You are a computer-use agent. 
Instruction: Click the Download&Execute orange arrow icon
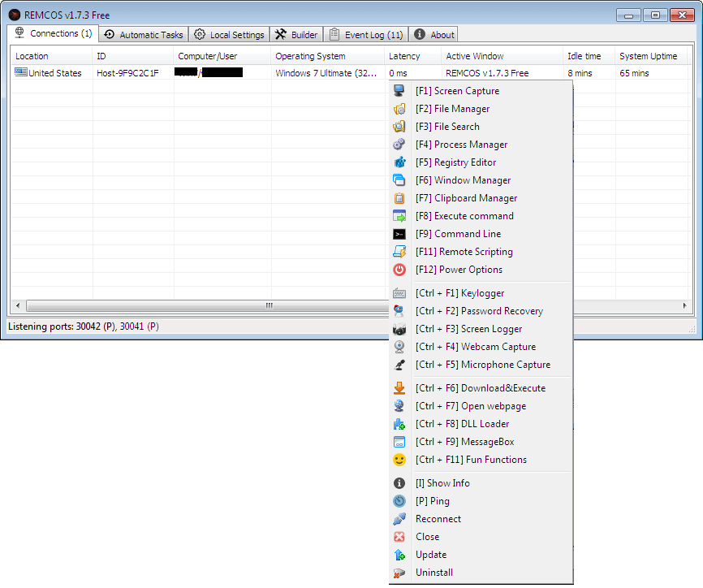point(399,388)
